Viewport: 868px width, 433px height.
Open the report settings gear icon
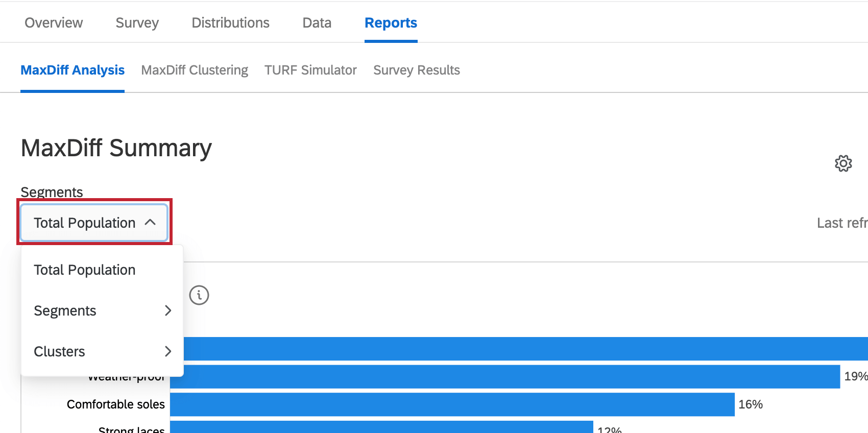[x=843, y=163]
